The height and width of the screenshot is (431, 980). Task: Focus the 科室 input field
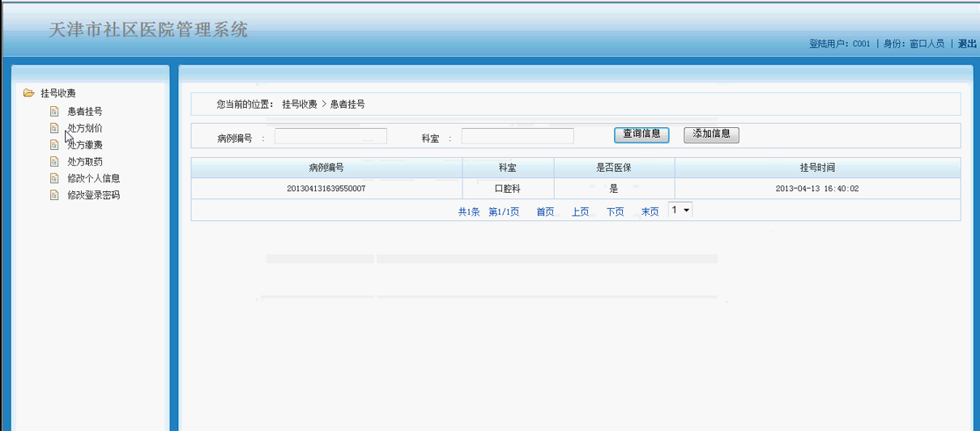(518, 136)
